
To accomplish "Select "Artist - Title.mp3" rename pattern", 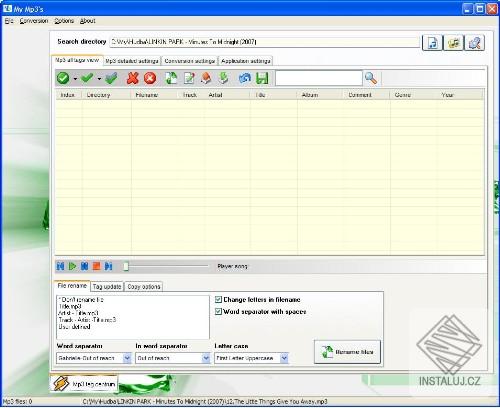I will click(78, 313).
